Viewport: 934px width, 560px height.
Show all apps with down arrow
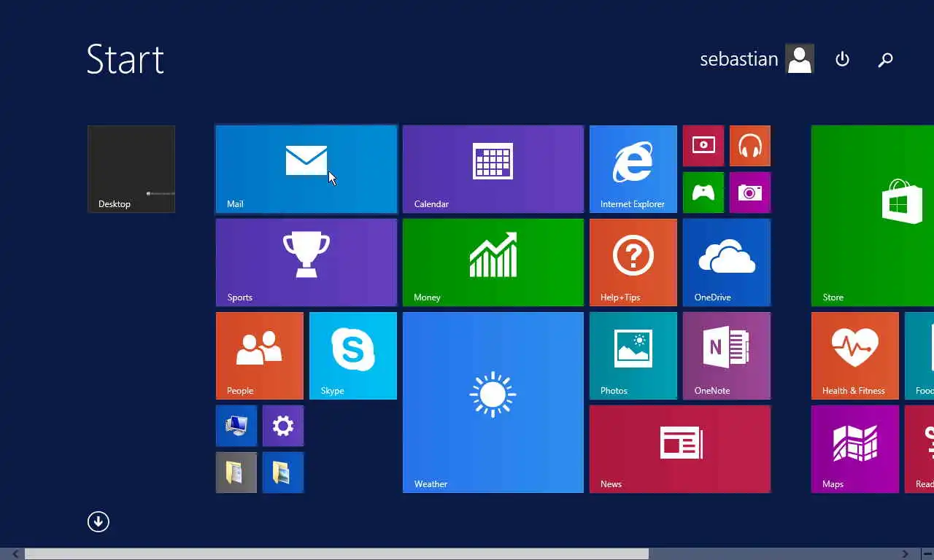coord(99,521)
